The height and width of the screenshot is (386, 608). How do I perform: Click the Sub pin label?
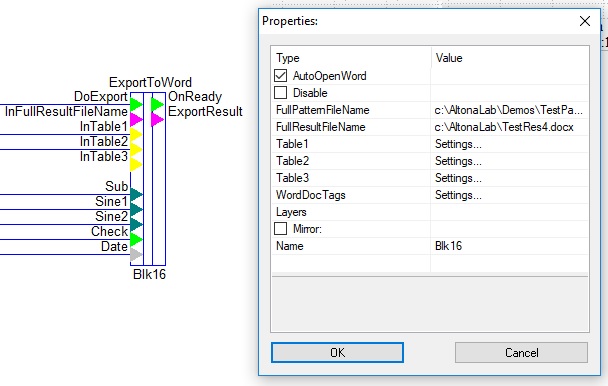(x=116, y=186)
